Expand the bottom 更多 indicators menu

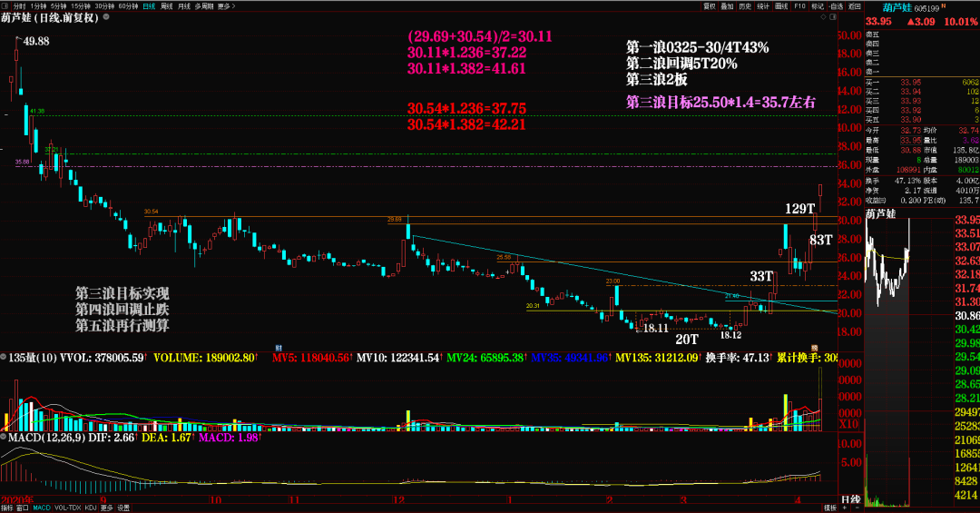107,508
